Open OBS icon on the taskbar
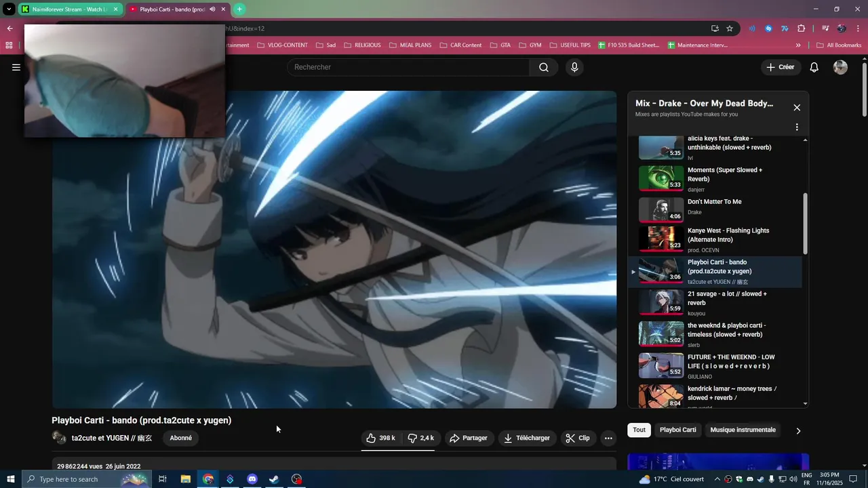 pos(296,479)
